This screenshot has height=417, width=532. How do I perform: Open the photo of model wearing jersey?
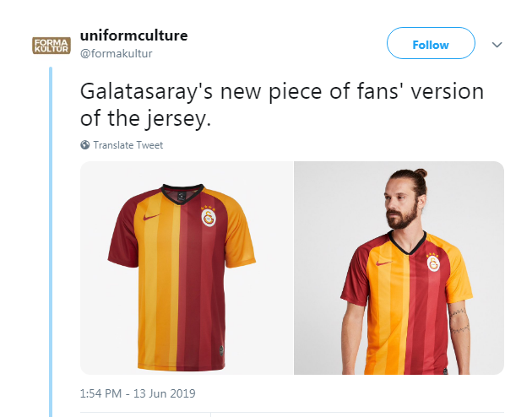[x=399, y=268]
